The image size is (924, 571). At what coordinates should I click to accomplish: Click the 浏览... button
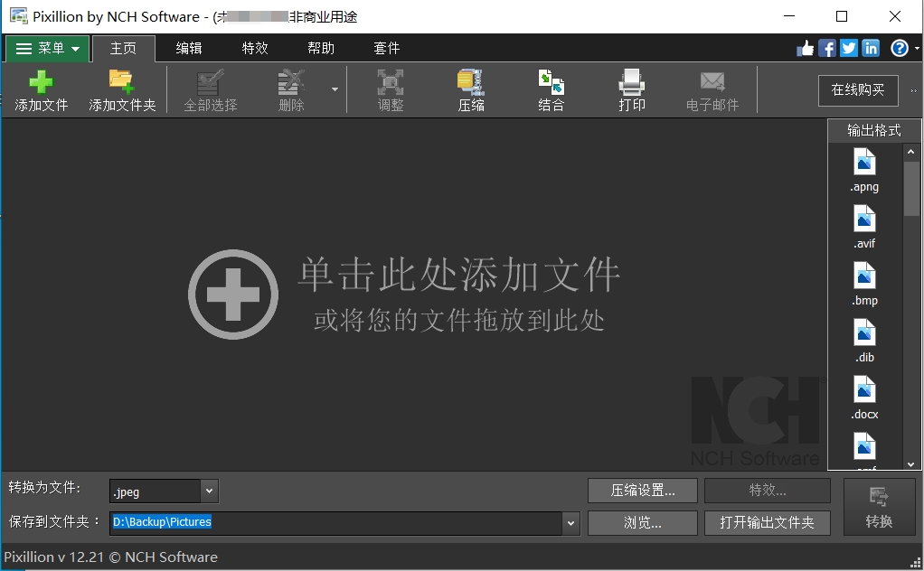642,523
